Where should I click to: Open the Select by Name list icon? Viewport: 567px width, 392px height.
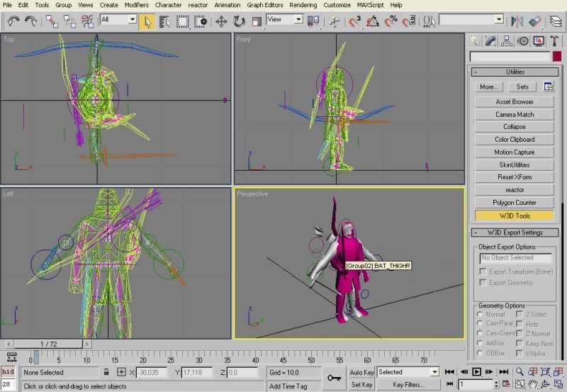click(164, 22)
